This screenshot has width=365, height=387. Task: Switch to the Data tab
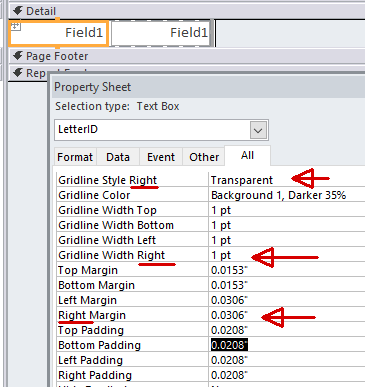click(118, 157)
